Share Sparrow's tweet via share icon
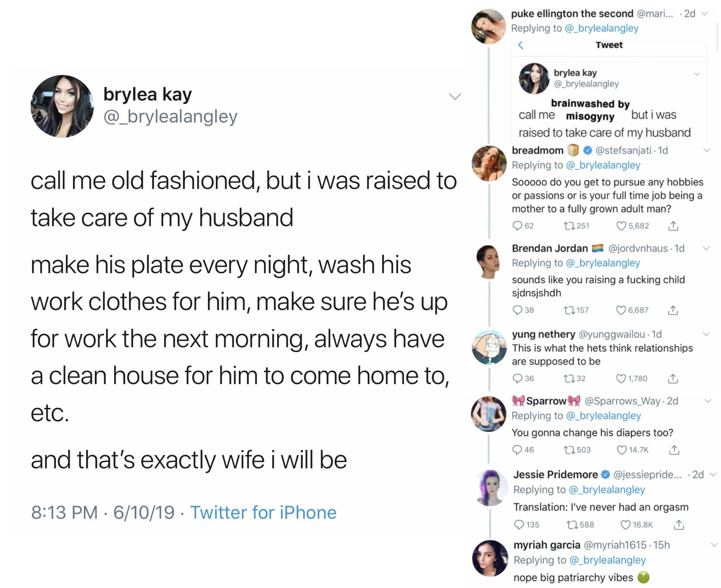 point(674,450)
